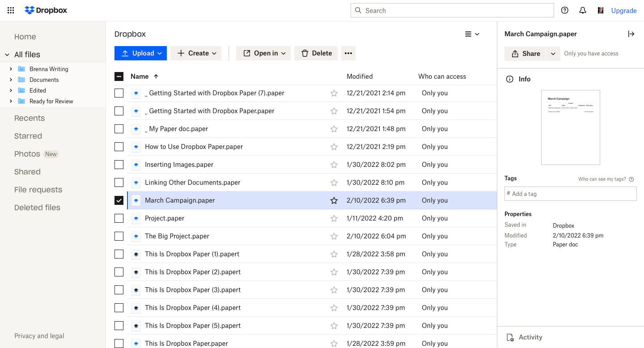
Task: Open the notifications bell
Action: pos(582,10)
